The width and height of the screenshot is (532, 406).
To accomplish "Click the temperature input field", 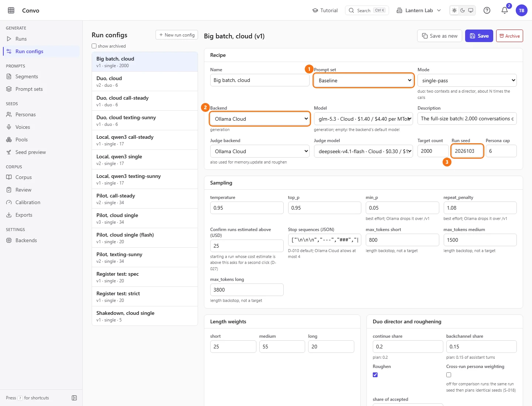I will [247, 208].
